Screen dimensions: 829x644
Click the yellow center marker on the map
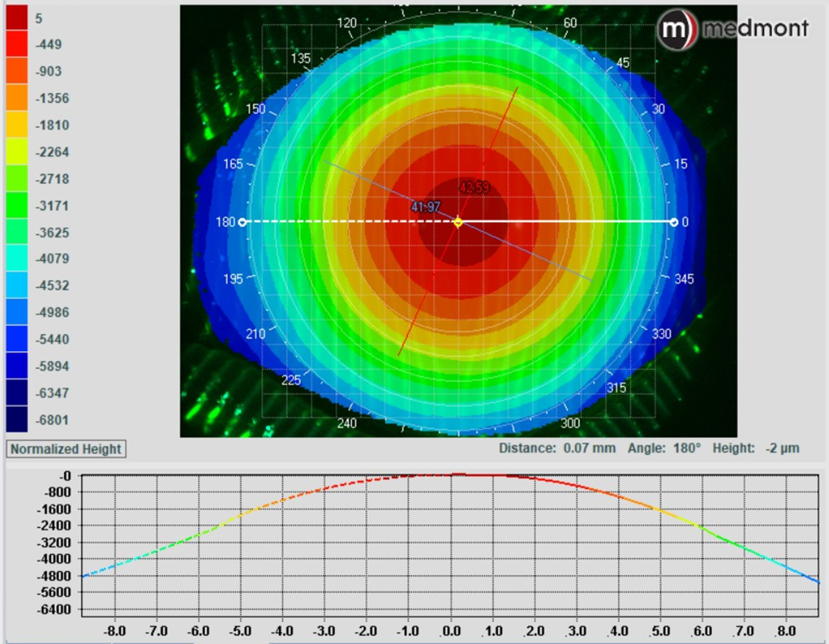tap(458, 222)
